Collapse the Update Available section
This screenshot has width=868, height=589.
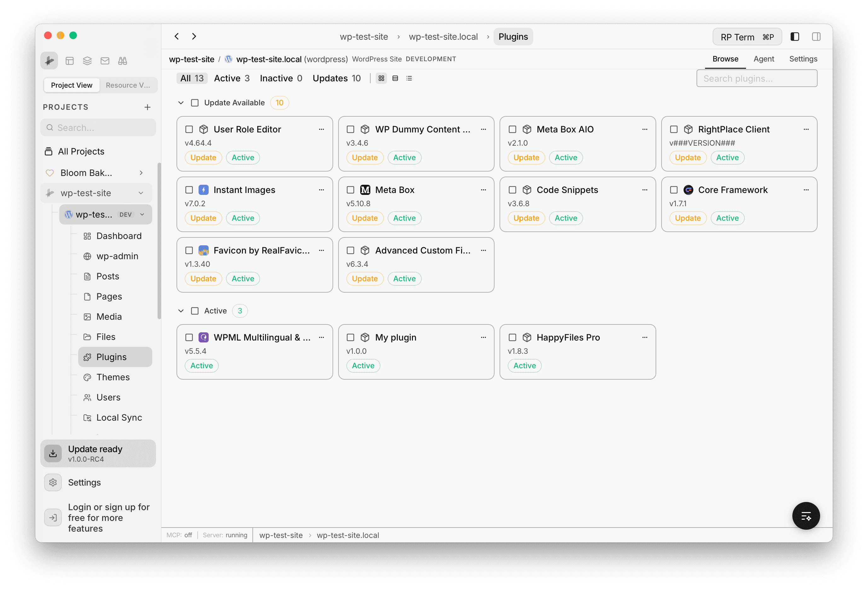point(181,102)
